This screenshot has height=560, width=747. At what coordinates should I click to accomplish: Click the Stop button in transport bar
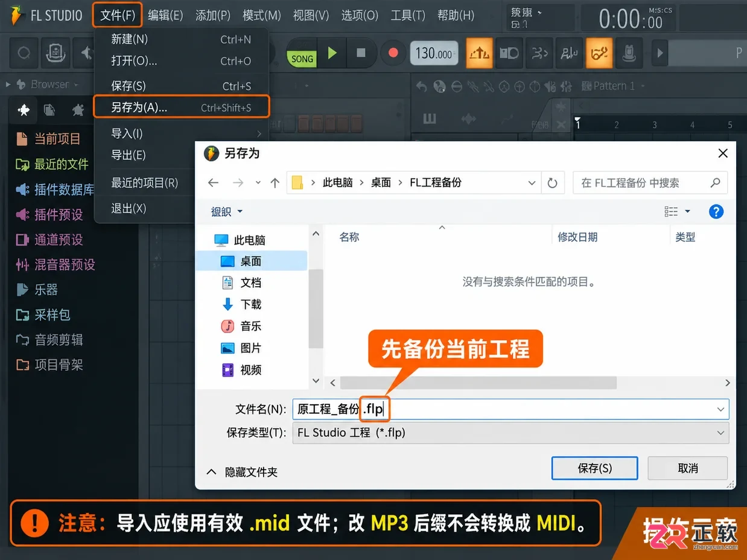(361, 53)
